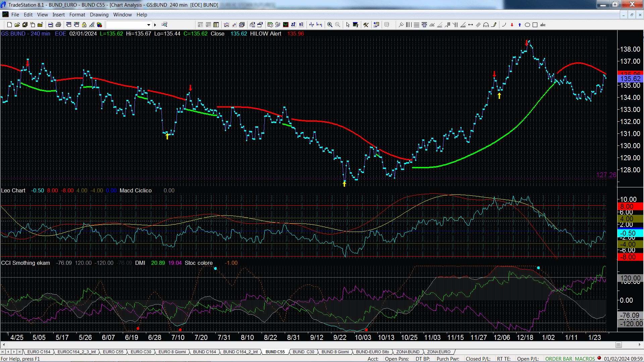Switch to the ZONA EURO tab

pyautogui.click(x=439, y=352)
